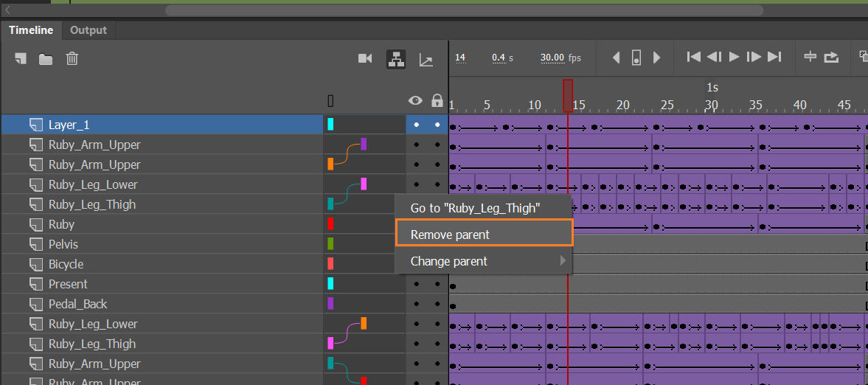Toggle visibility of purple-swatch Ruby_Arm_Upper layer

click(x=416, y=145)
